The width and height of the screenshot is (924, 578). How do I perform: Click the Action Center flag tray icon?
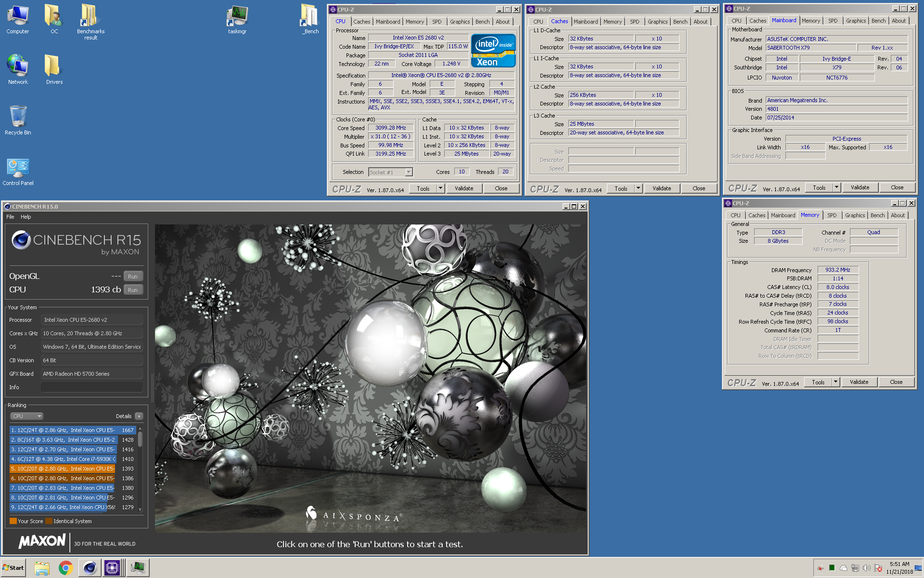pyautogui.click(x=878, y=568)
